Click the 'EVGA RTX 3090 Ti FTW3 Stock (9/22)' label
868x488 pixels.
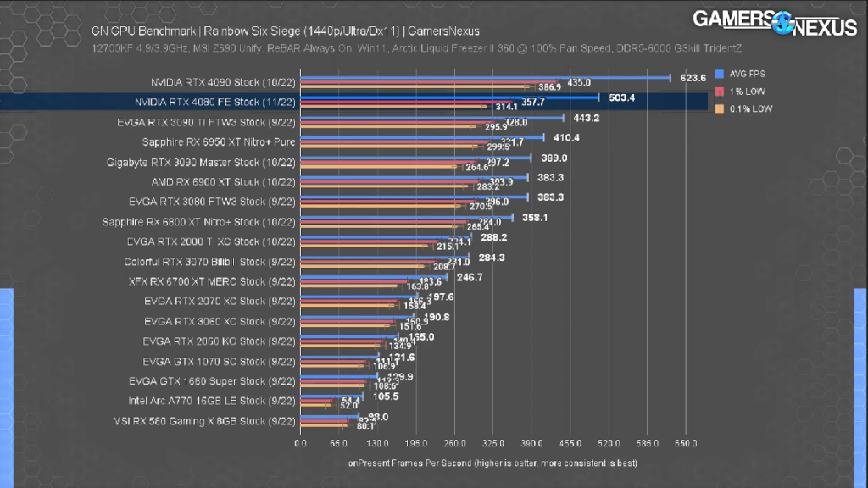click(x=207, y=122)
